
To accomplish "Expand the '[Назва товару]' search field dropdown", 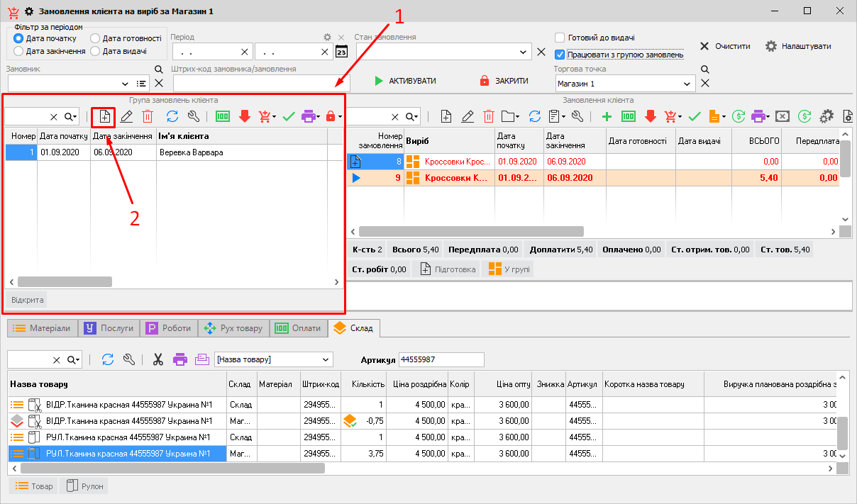I will 325,359.
